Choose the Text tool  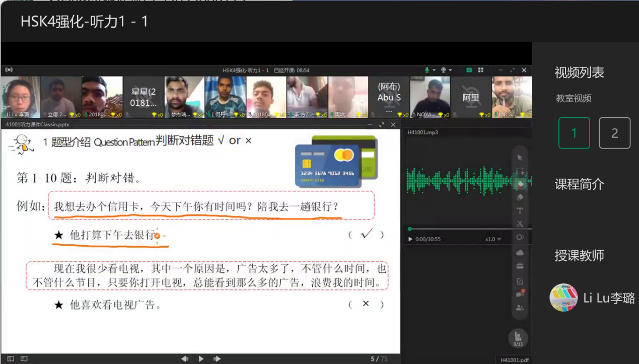(520, 210)
